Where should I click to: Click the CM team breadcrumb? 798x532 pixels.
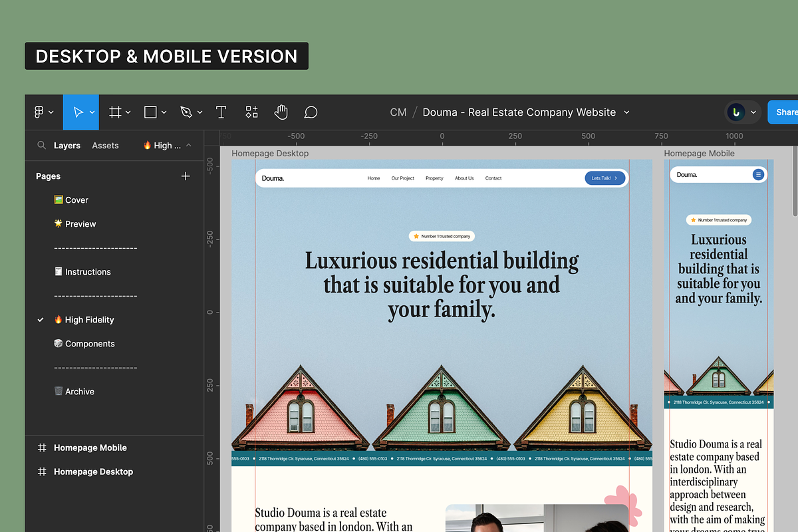tap(398, 112)
